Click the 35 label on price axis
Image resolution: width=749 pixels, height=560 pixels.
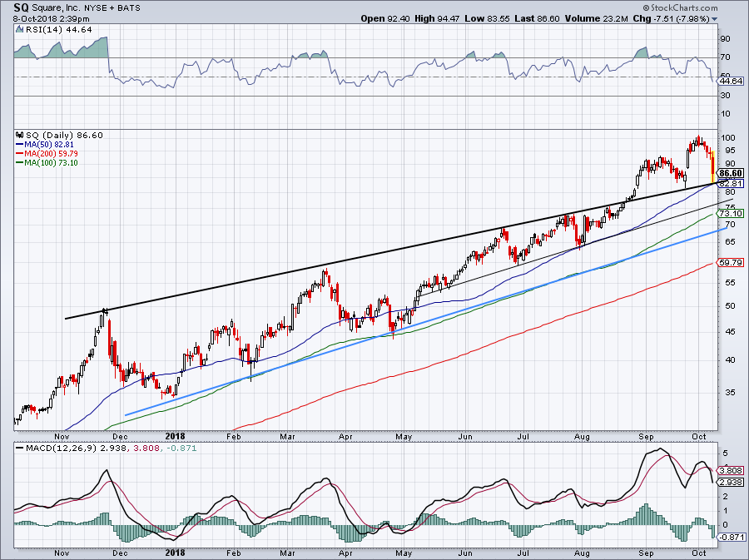[730, 393]
